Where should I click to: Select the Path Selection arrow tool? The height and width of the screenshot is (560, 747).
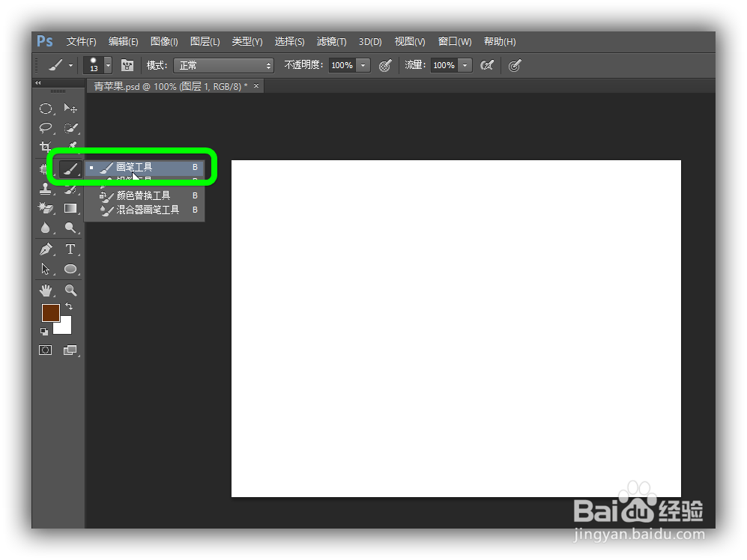45,269
